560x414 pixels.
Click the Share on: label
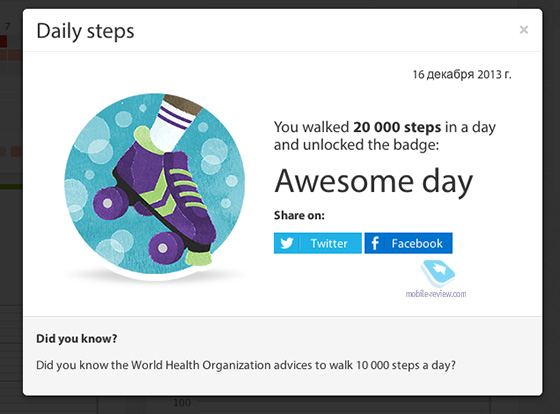[299, 215]
